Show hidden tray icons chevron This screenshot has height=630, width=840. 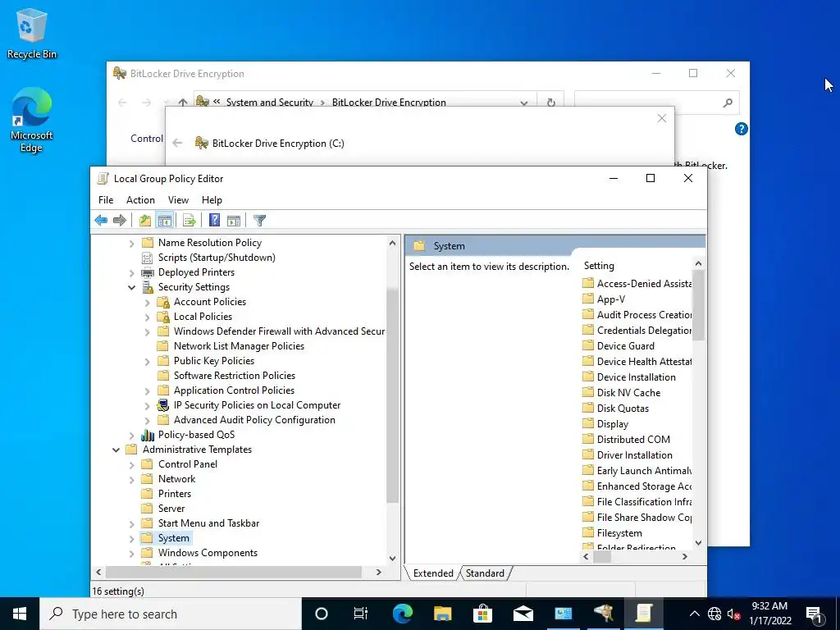694,614
